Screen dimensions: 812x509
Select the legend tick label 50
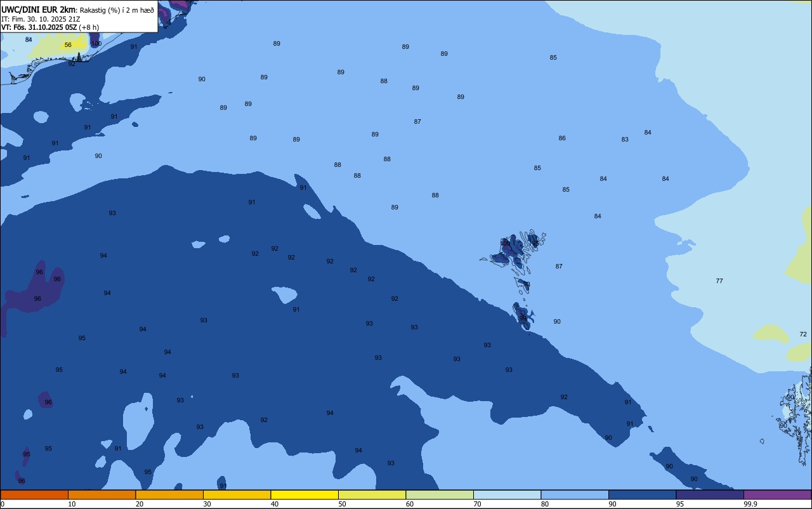click(342, 504)
